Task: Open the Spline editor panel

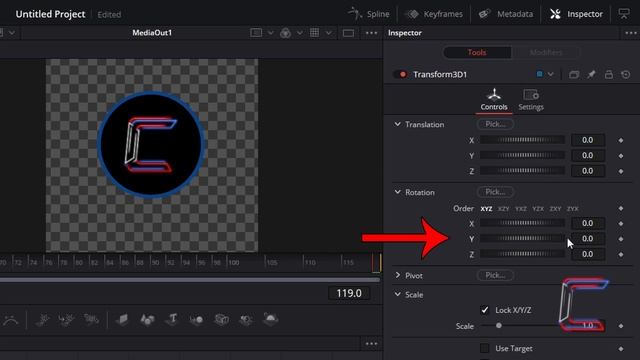Action: (x=369, y=14)
